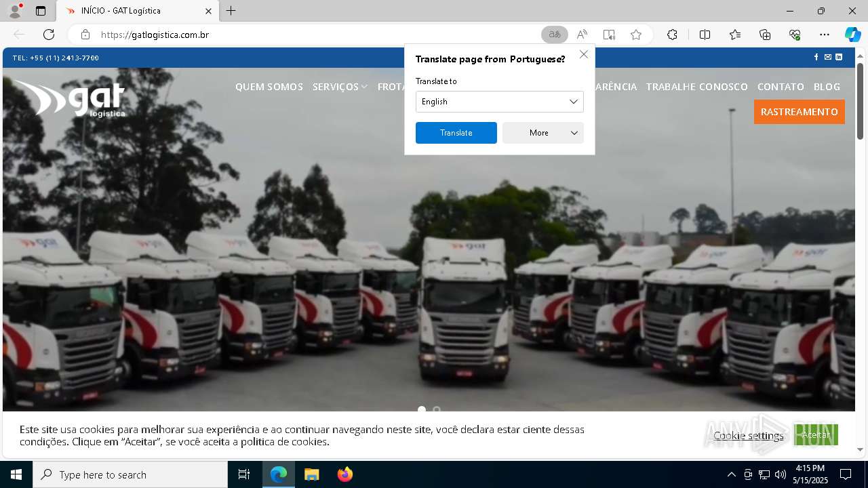Open the browser profile icon

(14, 11)
